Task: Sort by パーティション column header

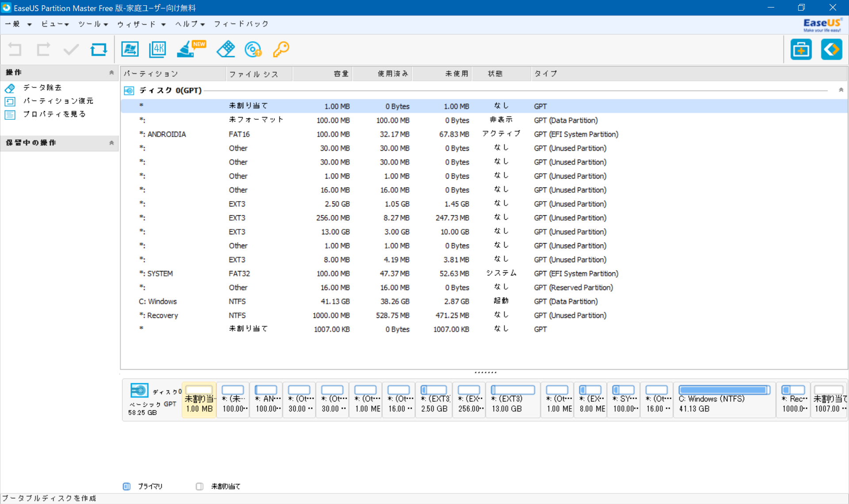Action: 173,74
